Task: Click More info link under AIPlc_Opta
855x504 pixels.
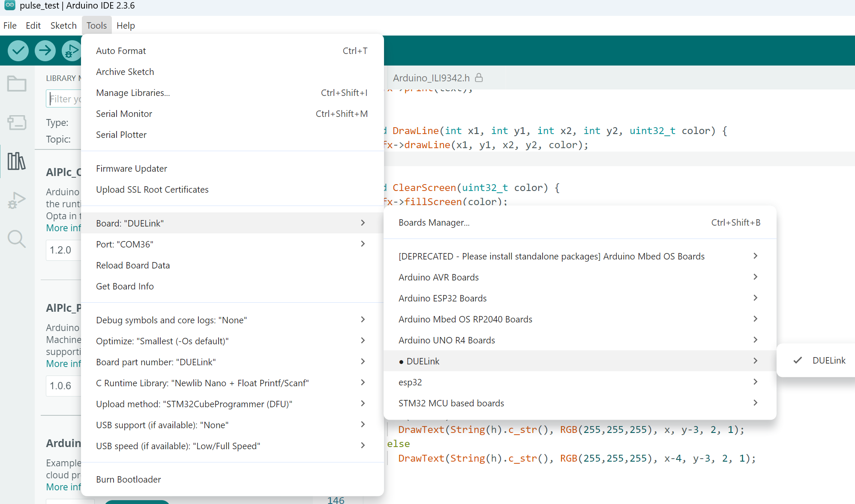Action: 63,228
